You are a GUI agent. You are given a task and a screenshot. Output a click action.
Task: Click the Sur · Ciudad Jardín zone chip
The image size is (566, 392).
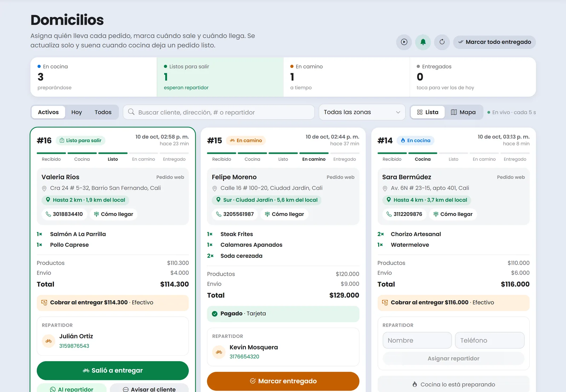(x=267, y=200)
